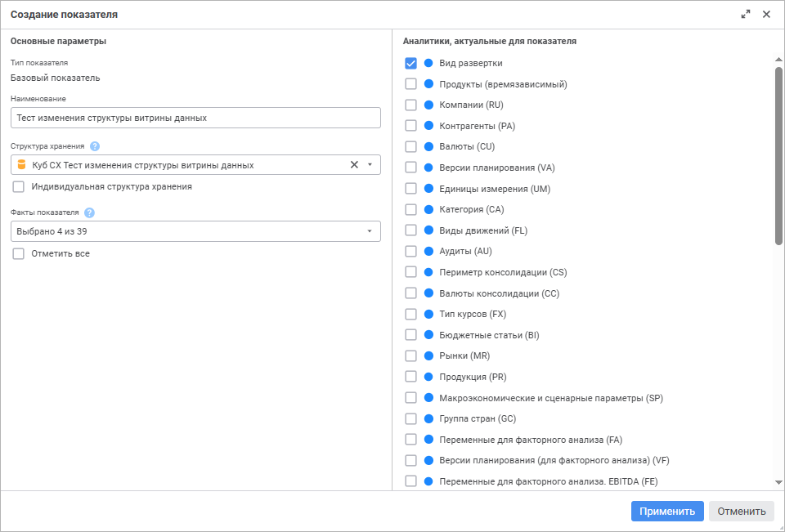Expand the dialog to full screen
The image size is (785, 532).
tap(746, 14)
